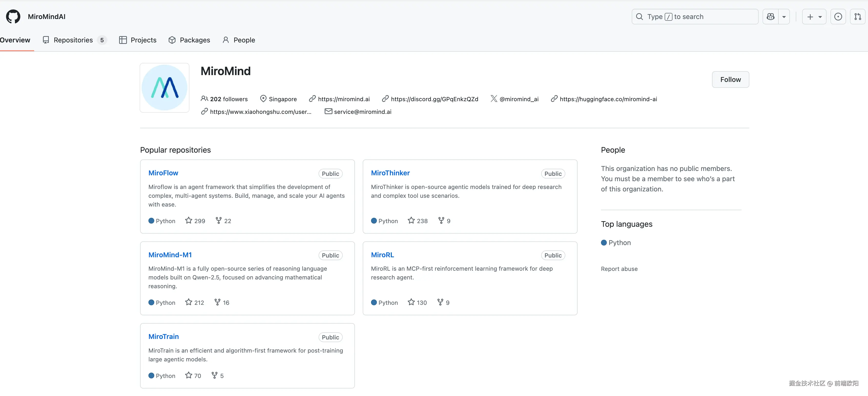Open the plus Create new dropdown
Screen dimensions: 868x396
(814, 17)
